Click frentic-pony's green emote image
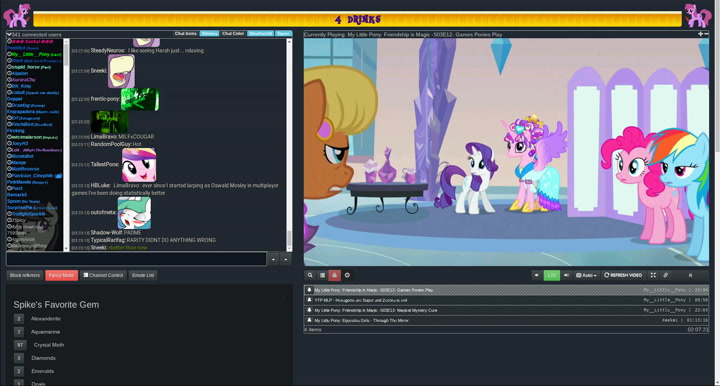Viewport: 720px width, 386px height. 140,99
